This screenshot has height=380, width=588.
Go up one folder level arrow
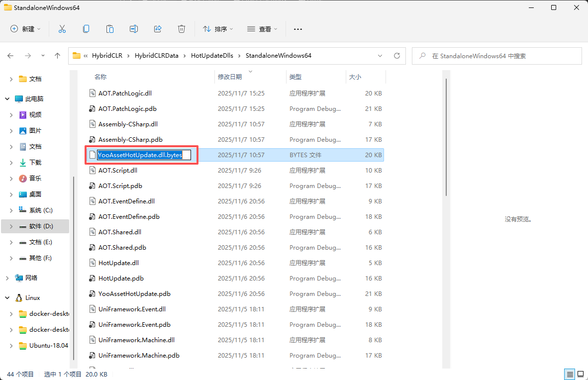tap(57, 56)
